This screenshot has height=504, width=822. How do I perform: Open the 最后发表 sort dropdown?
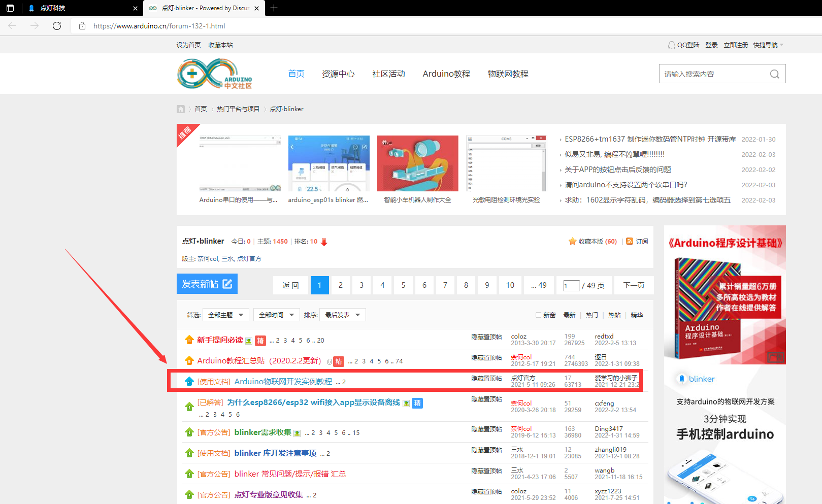coord(343,315)
